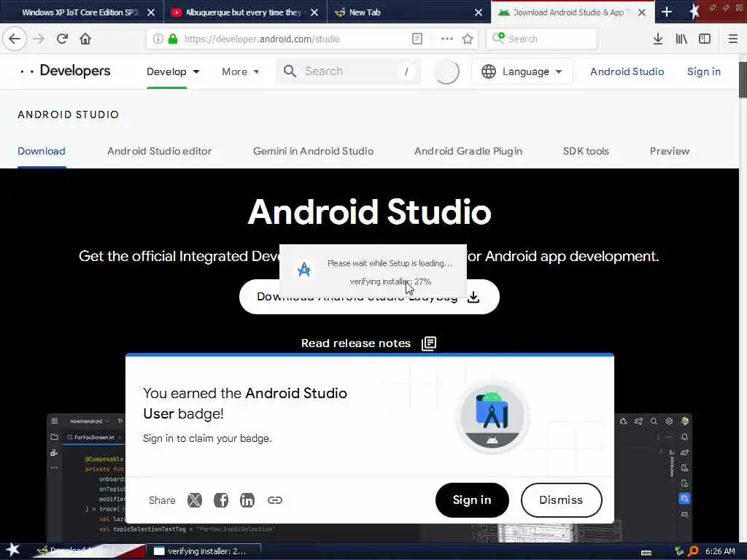This screenshot has height=560, width=747.
Task: Click verifying installer taskbar button
Action: coord(205,551)
